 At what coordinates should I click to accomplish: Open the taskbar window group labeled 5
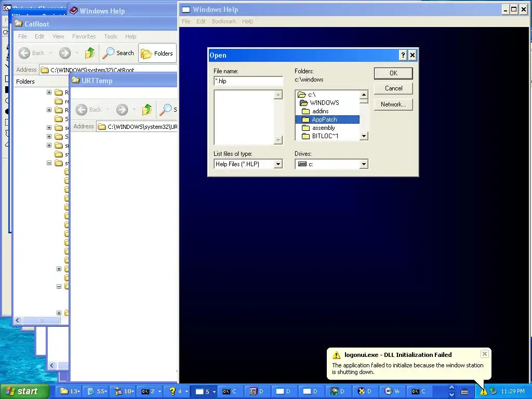click(x=205, y=391)
